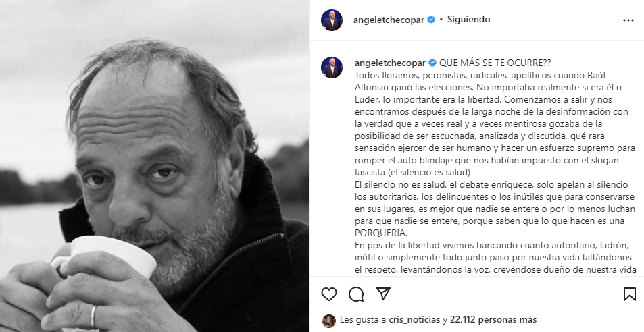Viewport: 644px width, 332px height.
Task: Like the post with the heart icon
Action: coord(329,294)
